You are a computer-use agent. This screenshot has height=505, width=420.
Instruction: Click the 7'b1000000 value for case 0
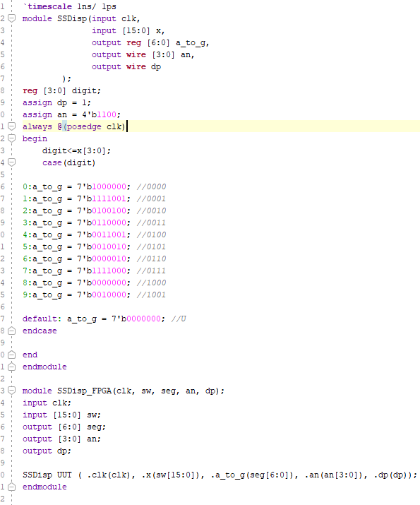click(102, 186)
